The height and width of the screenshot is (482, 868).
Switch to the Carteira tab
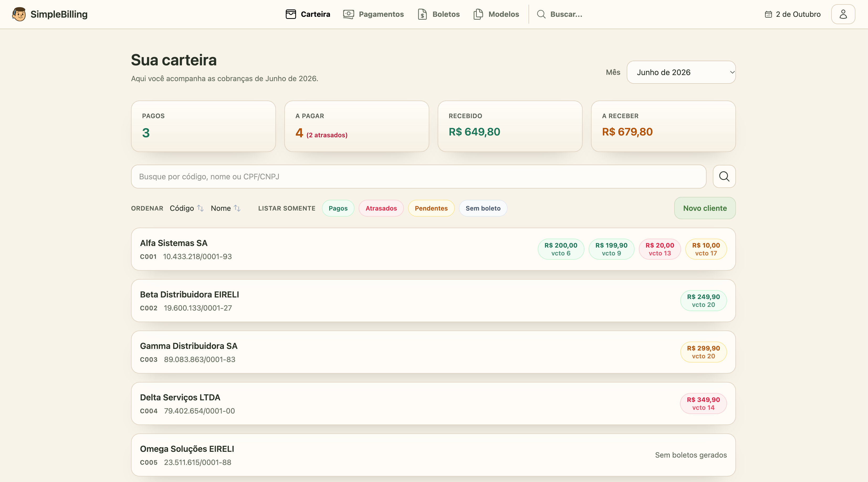[308, 14]
